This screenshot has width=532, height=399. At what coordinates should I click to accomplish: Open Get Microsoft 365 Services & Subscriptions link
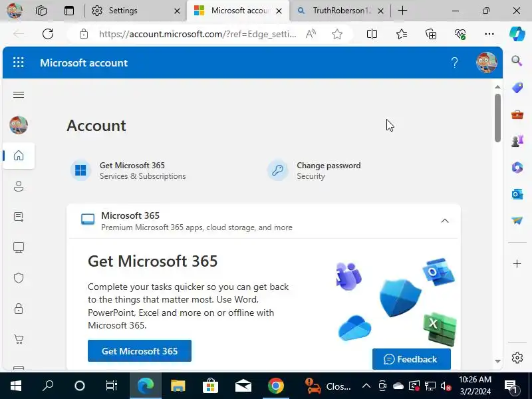point(128,170)
